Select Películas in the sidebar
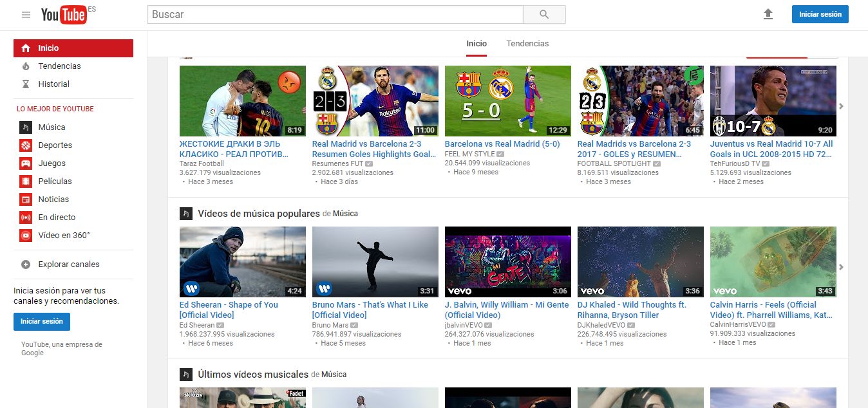 (55, 181)
